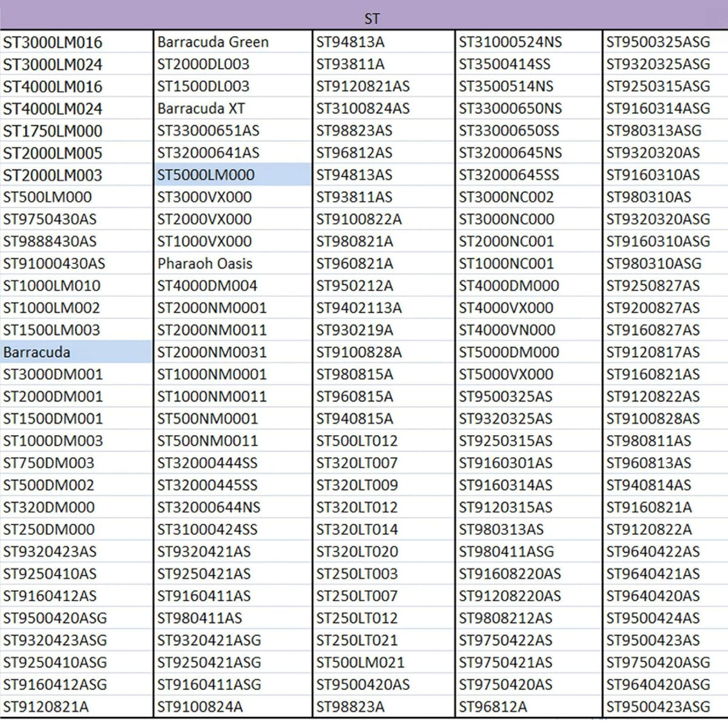Image resolution: width=728 pixels, height=721 pixels.
Task: Click cell ST500NM0011
Action: pos(234,441)
